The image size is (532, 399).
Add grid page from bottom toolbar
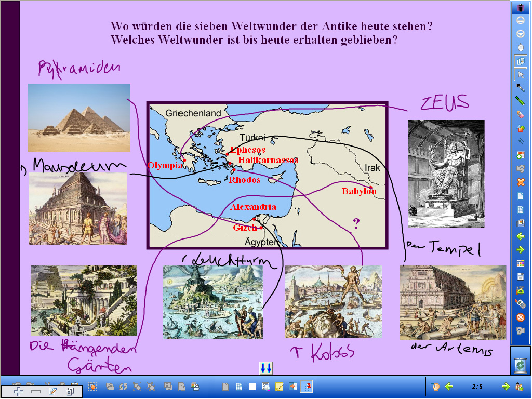click(239, 387)
